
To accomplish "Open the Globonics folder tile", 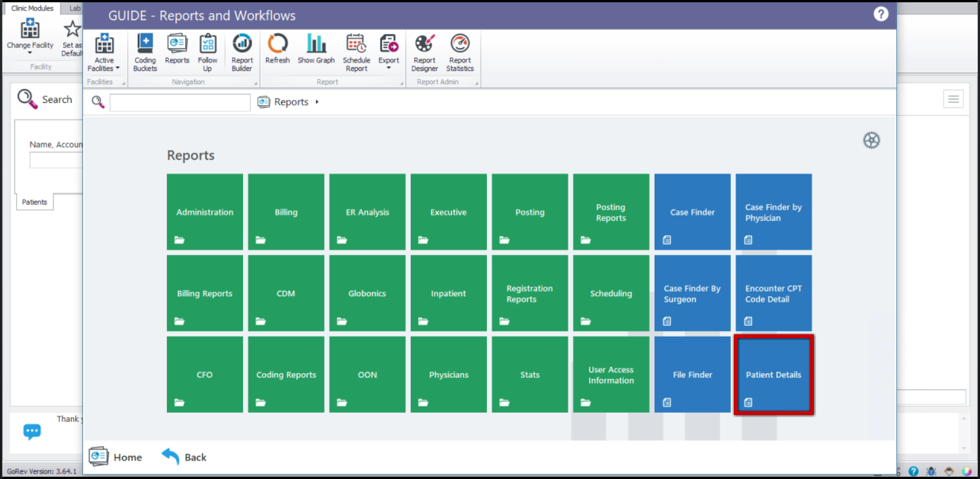I will (367, 293).
